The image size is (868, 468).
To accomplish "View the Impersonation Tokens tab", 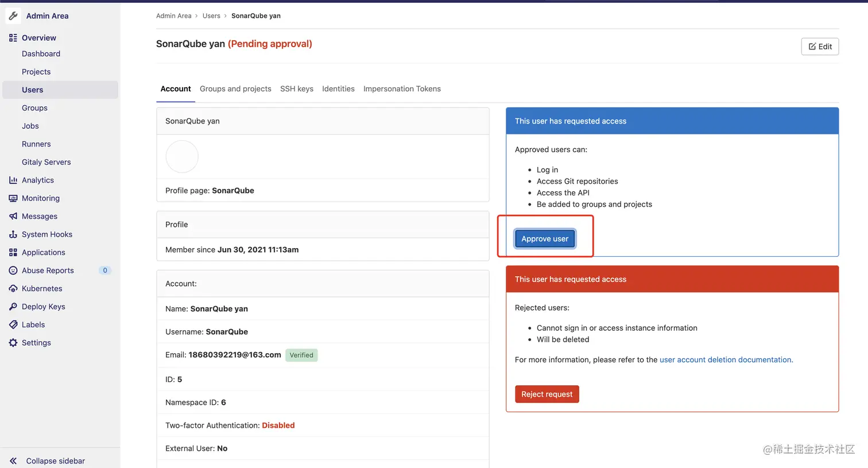I will (402, 89).
